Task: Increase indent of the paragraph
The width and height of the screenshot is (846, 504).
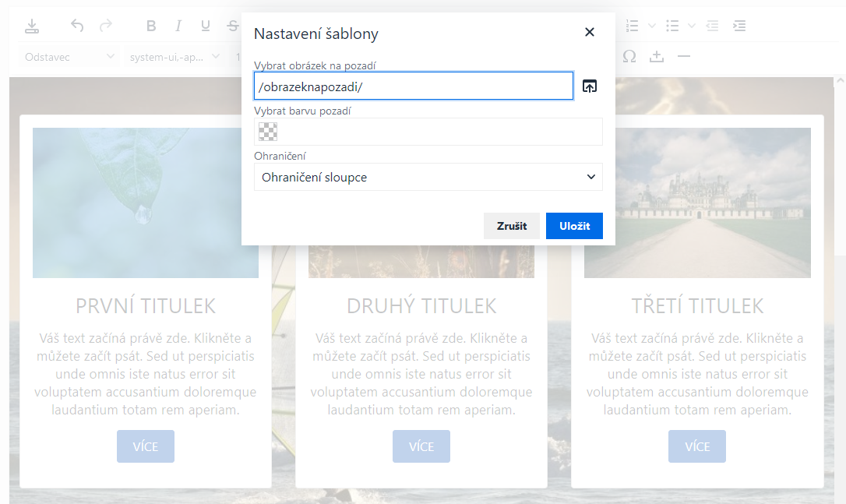Action: point(739,26)
